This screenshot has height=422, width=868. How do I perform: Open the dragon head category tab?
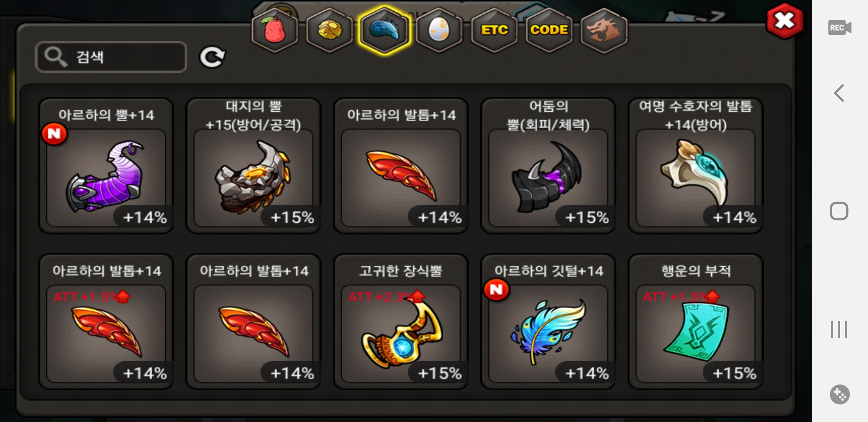pos(604,30)
